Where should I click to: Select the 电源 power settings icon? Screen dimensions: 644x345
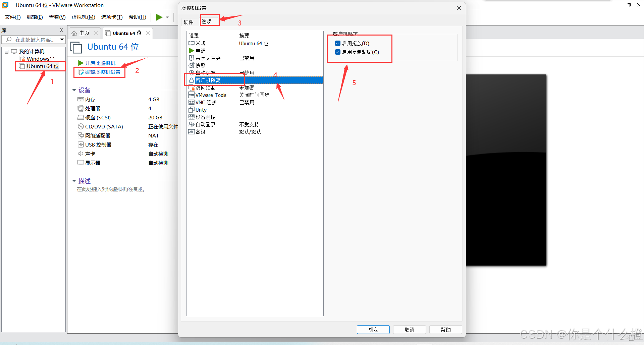point(192,51)
